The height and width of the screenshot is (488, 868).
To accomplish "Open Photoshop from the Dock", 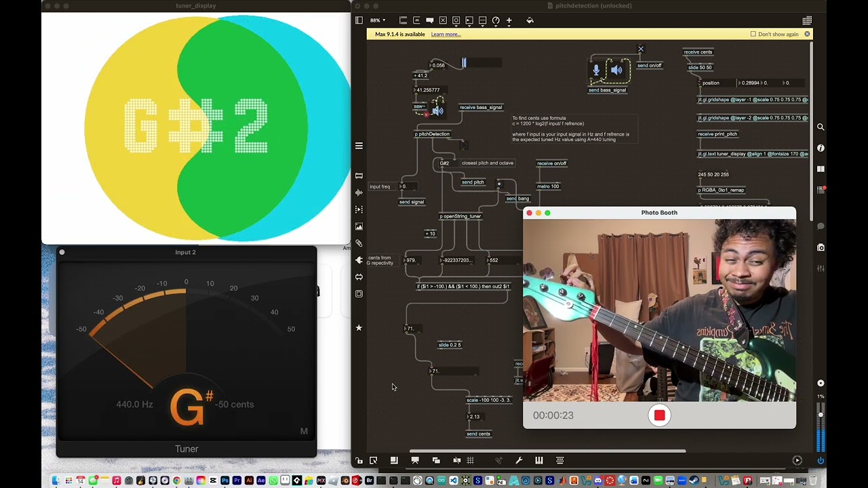I will point(224,481).
